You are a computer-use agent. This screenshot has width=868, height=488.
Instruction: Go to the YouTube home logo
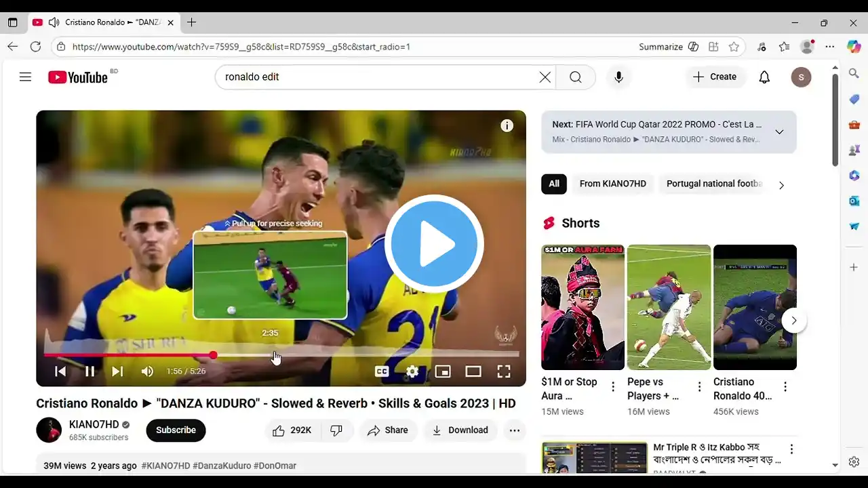(x=78, y=77)
